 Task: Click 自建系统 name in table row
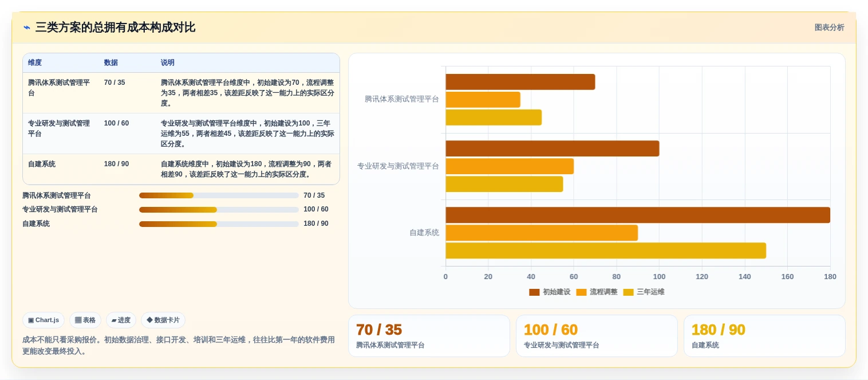(42, 164)
